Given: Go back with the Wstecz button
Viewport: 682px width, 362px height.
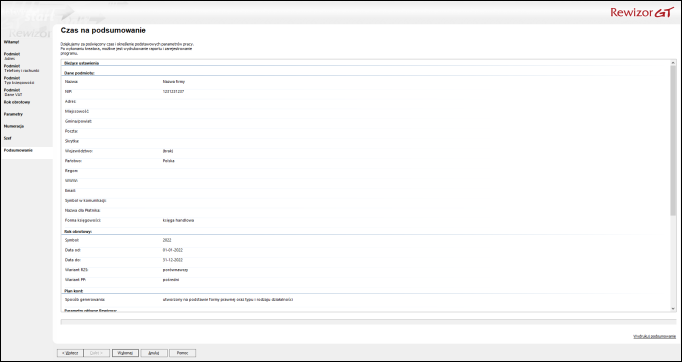Looking at the screenshot, I should [x=70, y=353].
